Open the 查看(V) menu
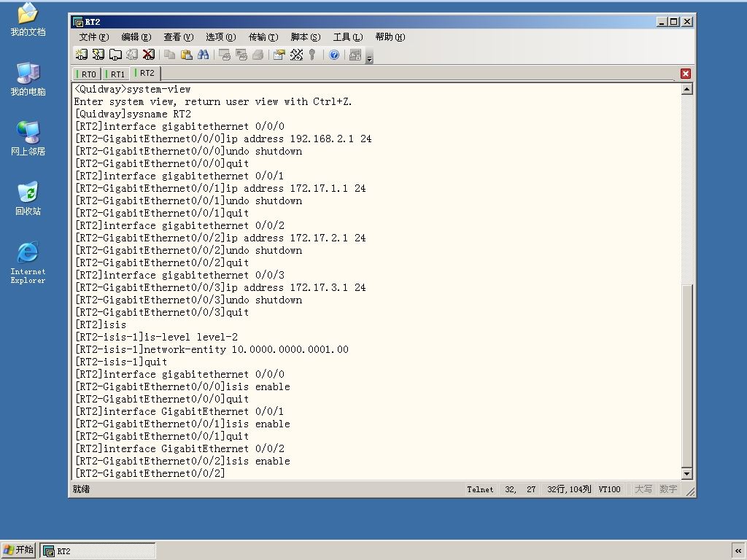Viewport: 747px width, 560px height. (x=179, y=37)
